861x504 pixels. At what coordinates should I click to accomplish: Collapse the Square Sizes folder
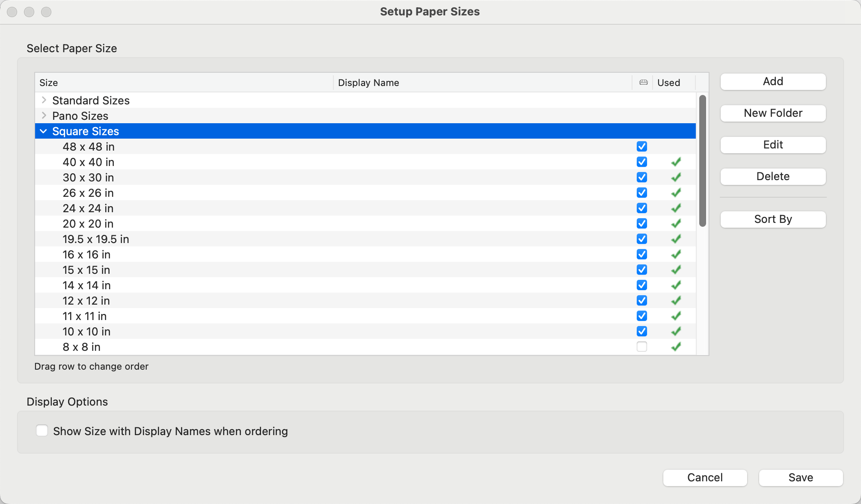coord(44,131)
